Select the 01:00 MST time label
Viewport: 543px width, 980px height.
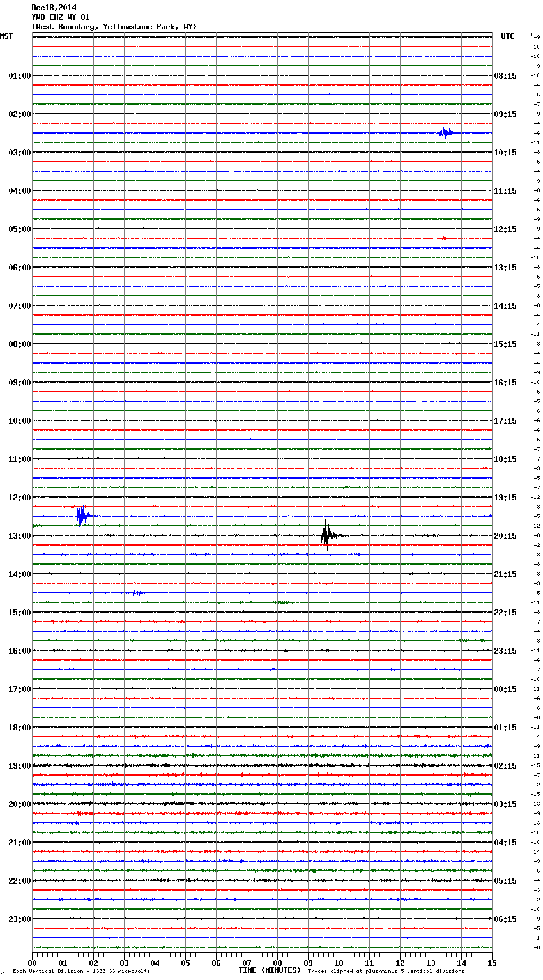click(x=19, y=76)
